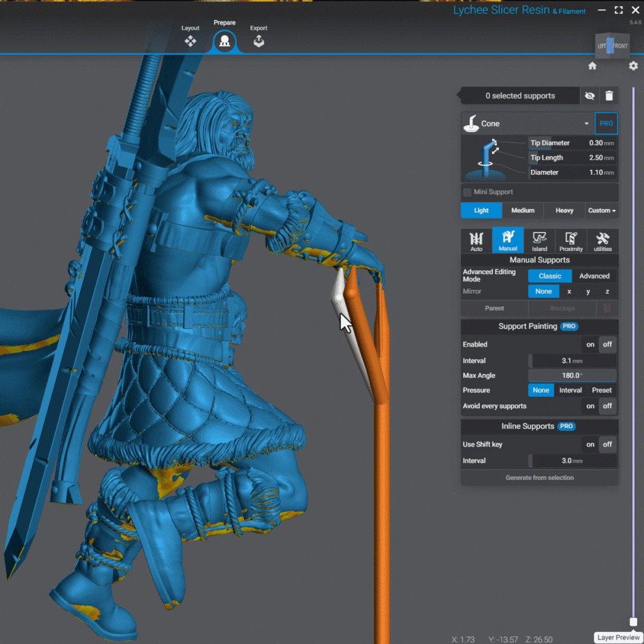Open the Island detection tool
The image size is (644, 644).
[x=539, y=241]
